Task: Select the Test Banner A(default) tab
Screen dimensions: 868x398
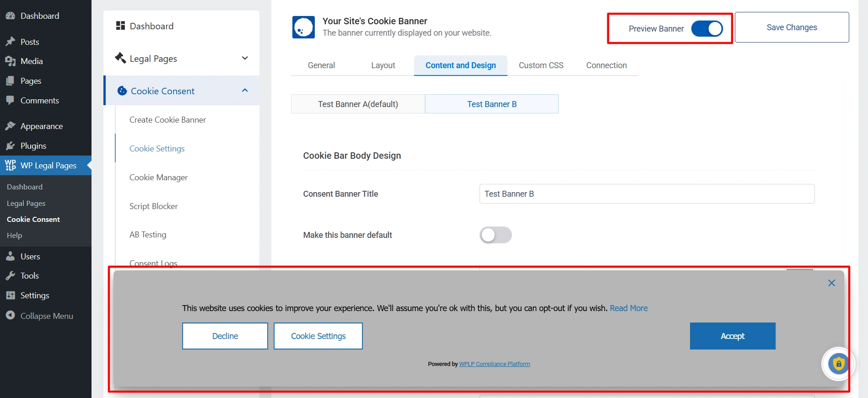Action: click(358, 104)
